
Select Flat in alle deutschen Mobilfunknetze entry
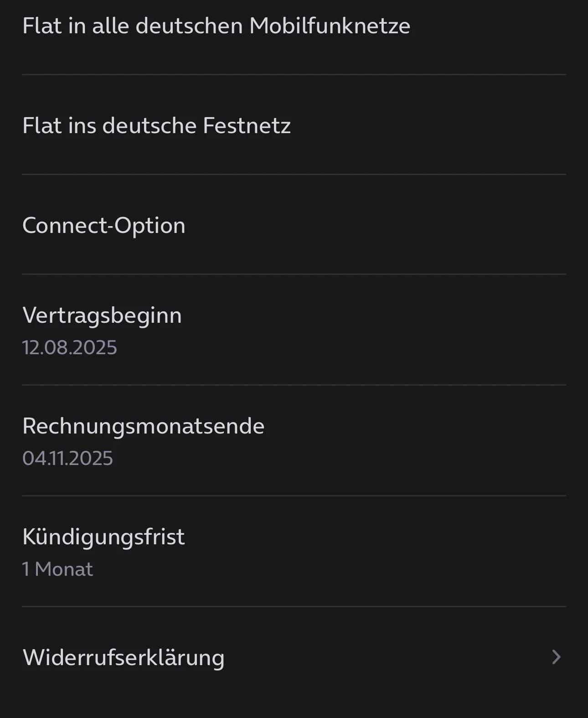click(x=216, y=26)
